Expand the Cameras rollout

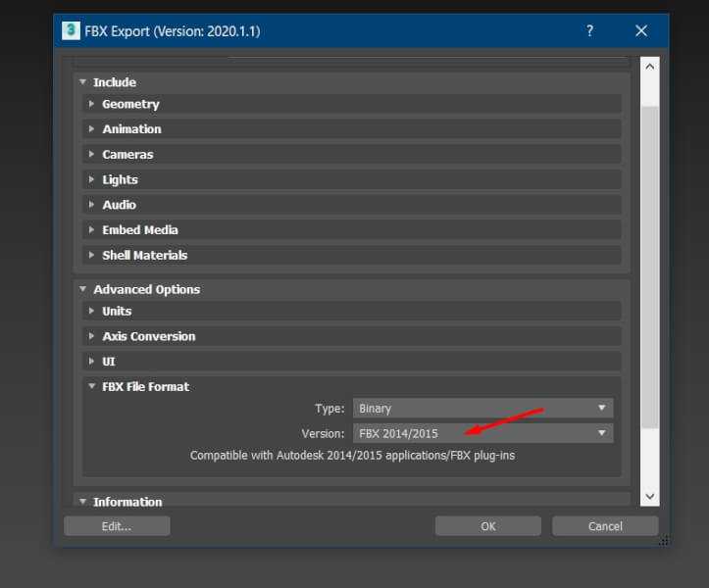351,155
